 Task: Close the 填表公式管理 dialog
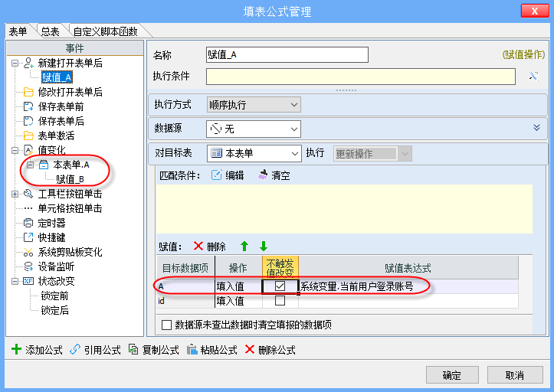pos(535,11)
